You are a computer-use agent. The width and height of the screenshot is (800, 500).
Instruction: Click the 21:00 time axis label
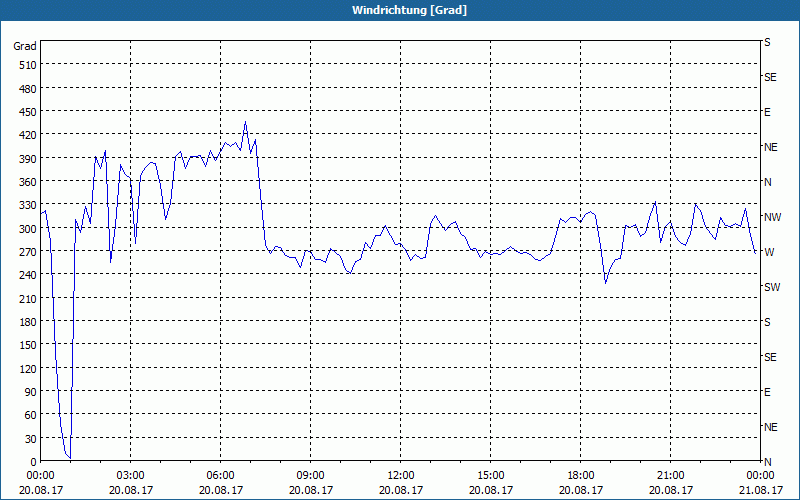670,476
